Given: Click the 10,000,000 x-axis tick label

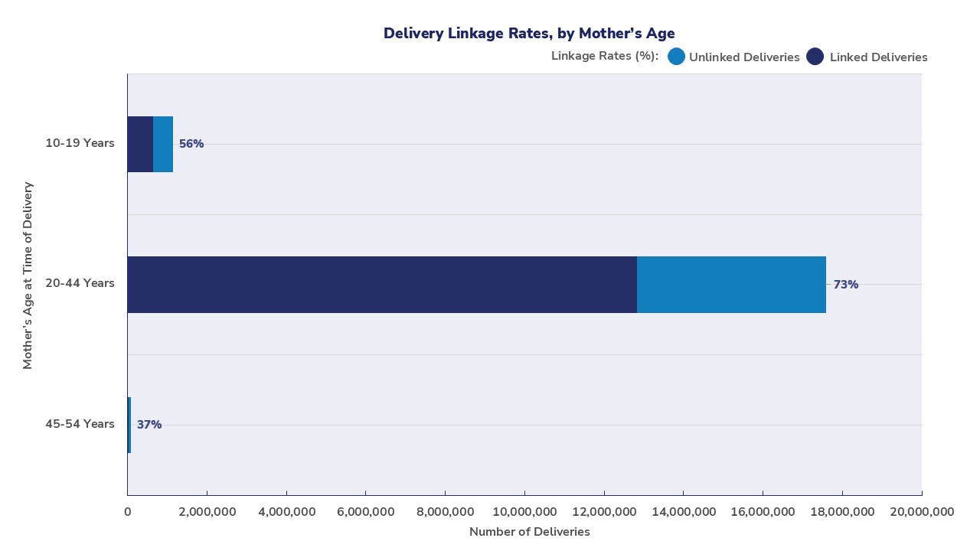Looking at the screenshot, I should pos(524,511).
